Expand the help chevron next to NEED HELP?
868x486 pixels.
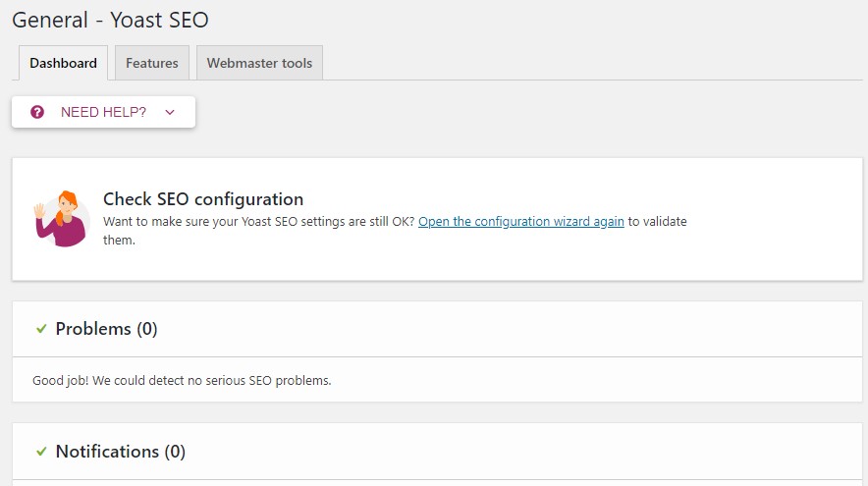coord(170,112)
